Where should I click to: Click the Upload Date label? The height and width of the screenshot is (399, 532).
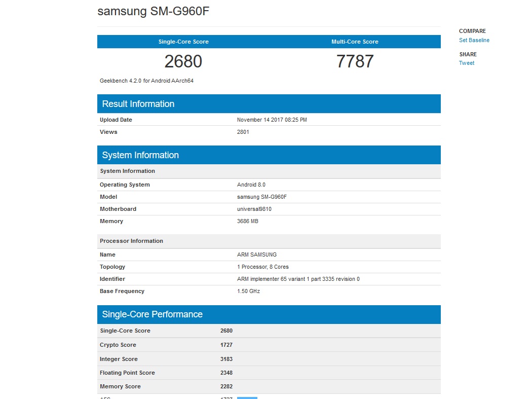[116, 120]
